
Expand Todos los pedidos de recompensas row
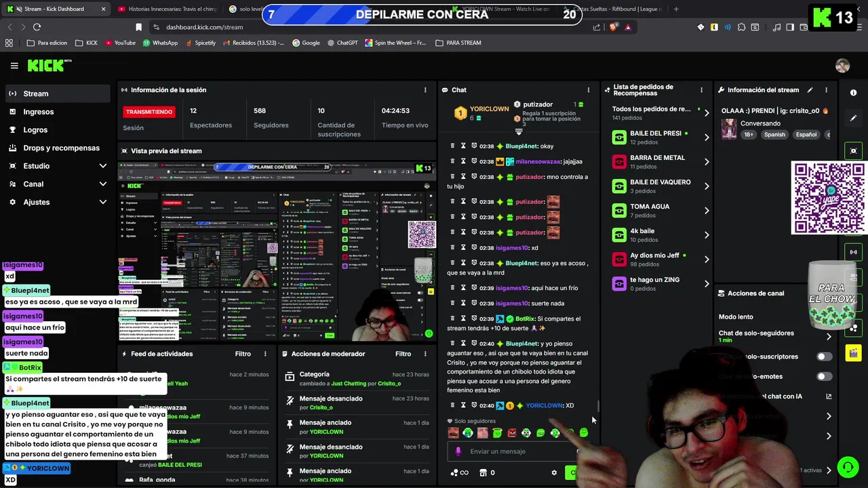(706, 113)
